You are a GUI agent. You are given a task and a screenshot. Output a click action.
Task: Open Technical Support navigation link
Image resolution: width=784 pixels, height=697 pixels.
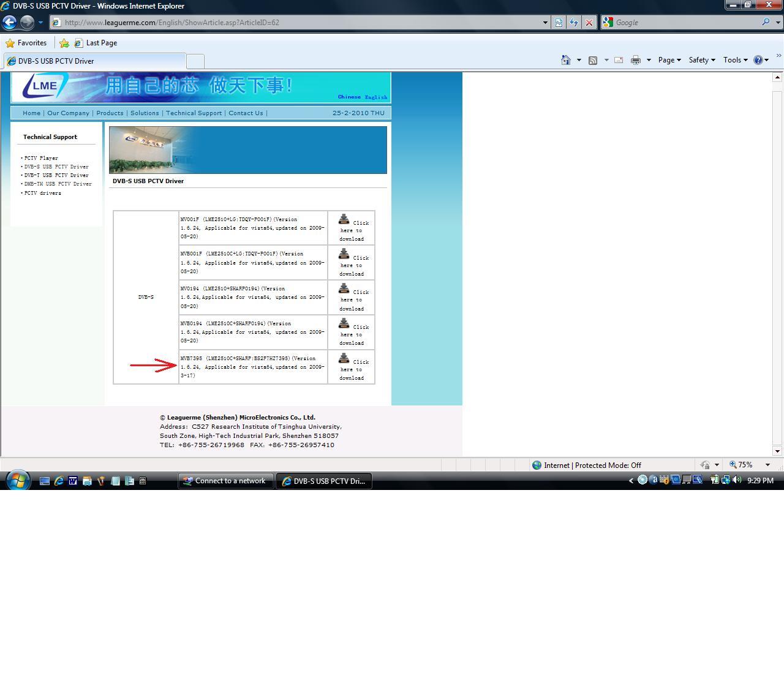194,113
